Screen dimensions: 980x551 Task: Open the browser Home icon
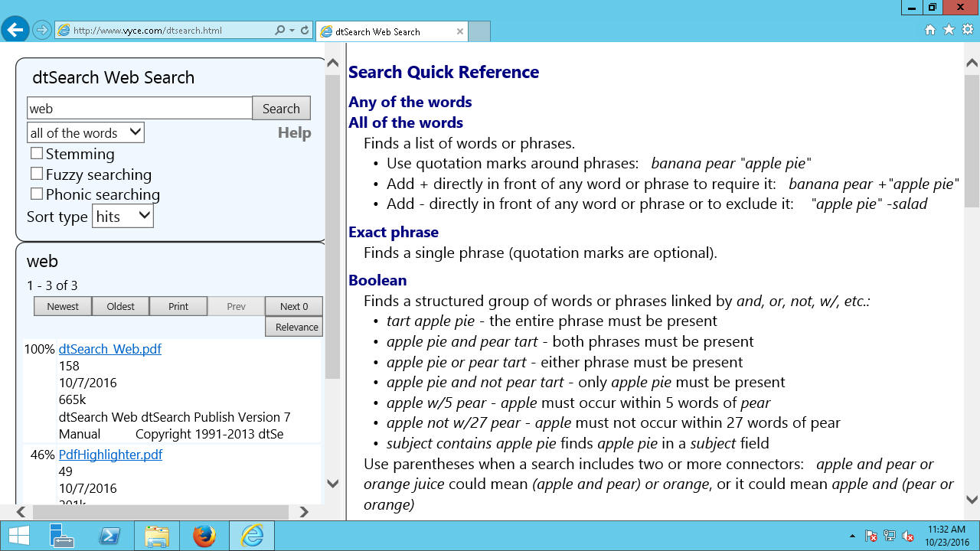tap(930, 30)
